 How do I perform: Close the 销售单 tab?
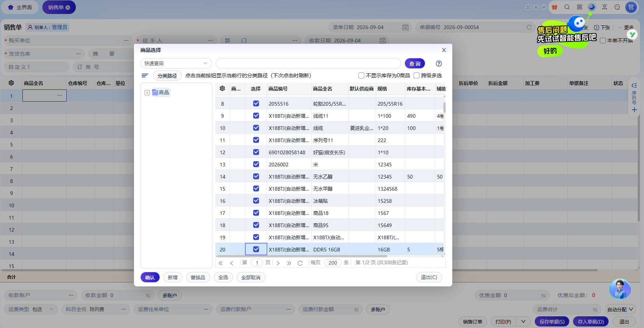(x=68, y=7)
